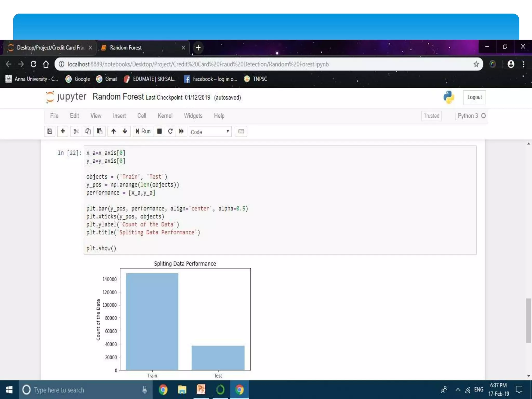Bookmark this page with star icon
Viewport: 532px width, 399px height.
coord(476,64)
